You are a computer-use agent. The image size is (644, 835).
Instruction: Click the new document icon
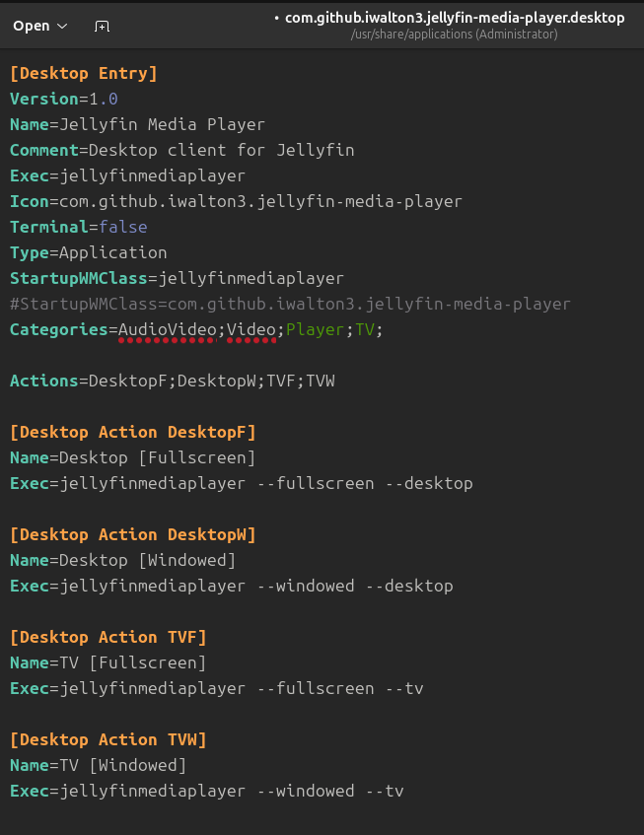[x=102, y=27]
